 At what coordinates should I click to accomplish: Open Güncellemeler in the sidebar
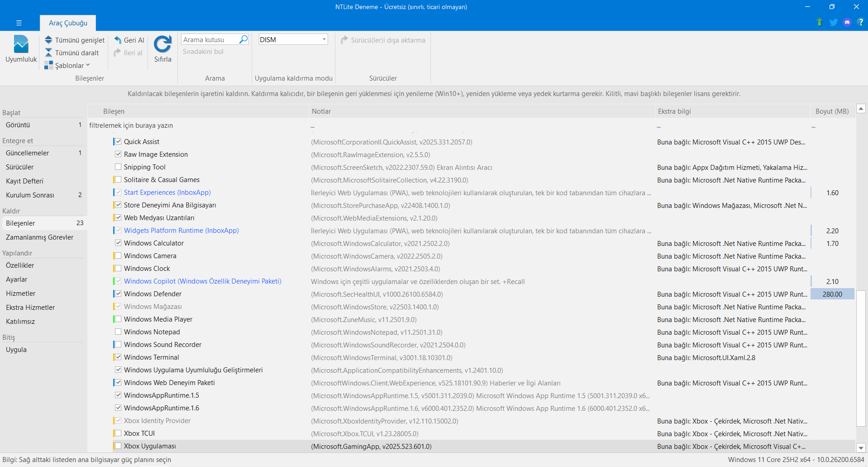pyautogui.click(x=43, y=153)
